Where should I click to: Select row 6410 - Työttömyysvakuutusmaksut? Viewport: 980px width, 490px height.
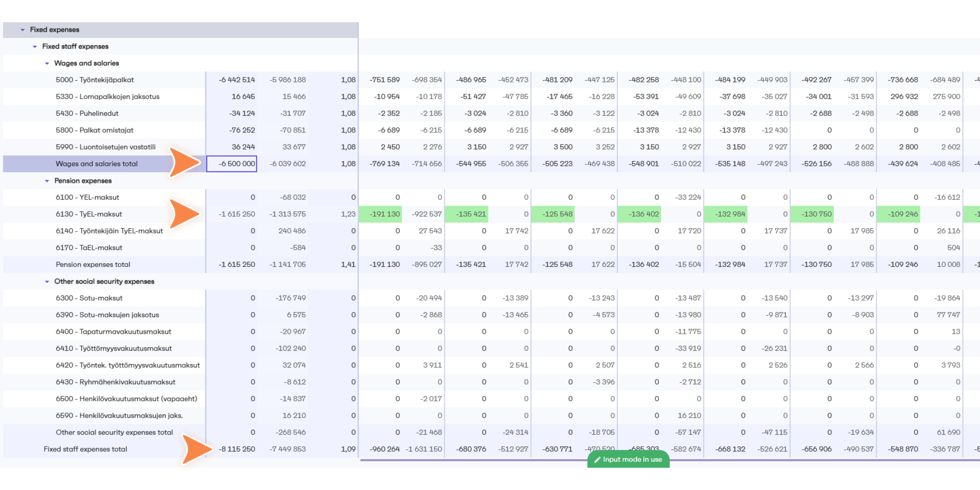tap(114, 349)
